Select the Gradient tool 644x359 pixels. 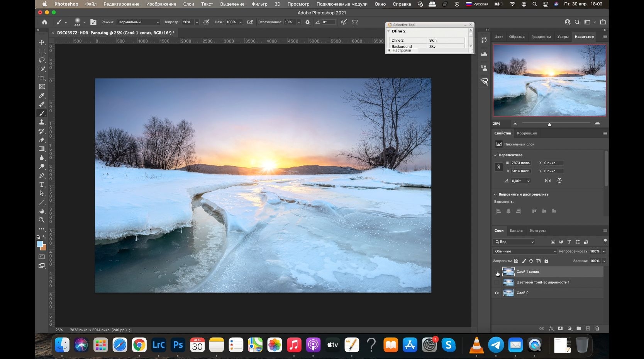click(x=42, y=149)
